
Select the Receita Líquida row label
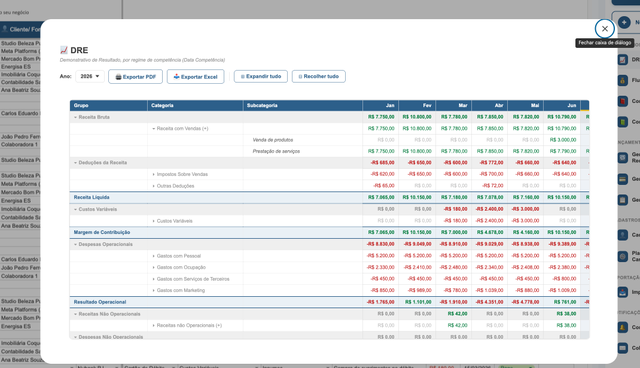(x=91, y=197)
